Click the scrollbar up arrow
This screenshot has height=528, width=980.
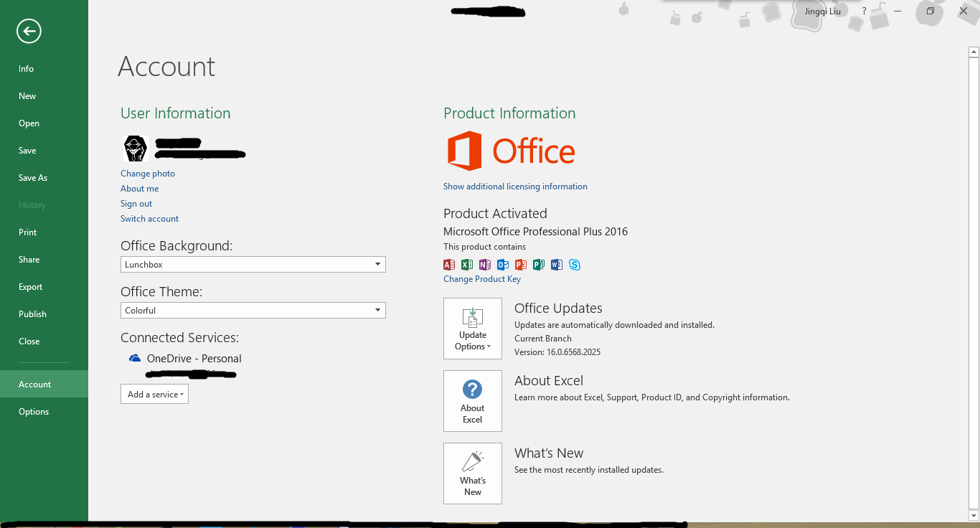point(974,52)
